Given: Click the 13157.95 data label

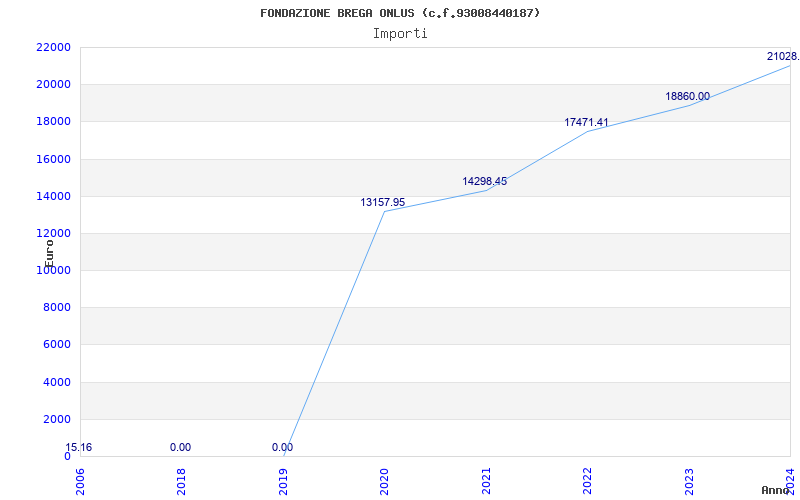Looking at the screenshot, I should click(x=383, y=203).
